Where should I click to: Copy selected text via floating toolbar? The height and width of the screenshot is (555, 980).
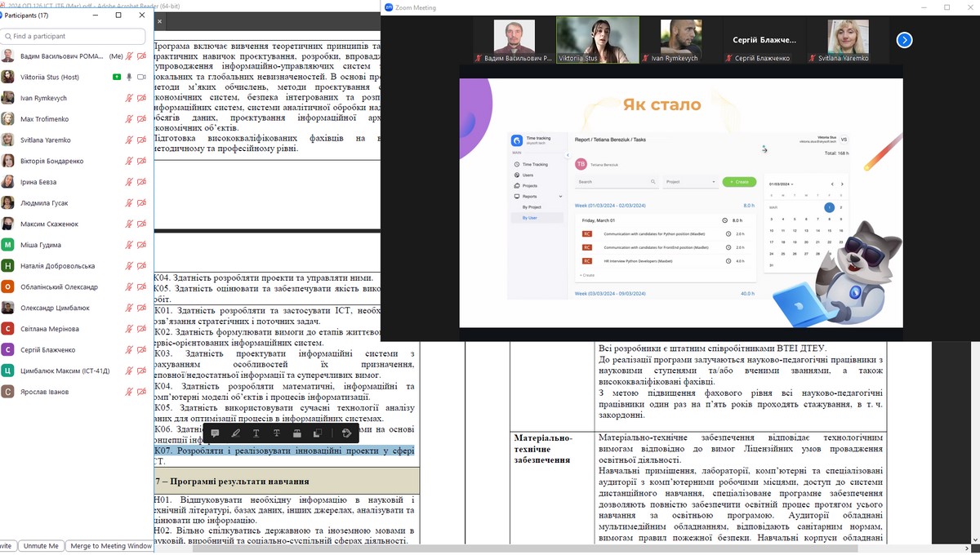point(318,433)
